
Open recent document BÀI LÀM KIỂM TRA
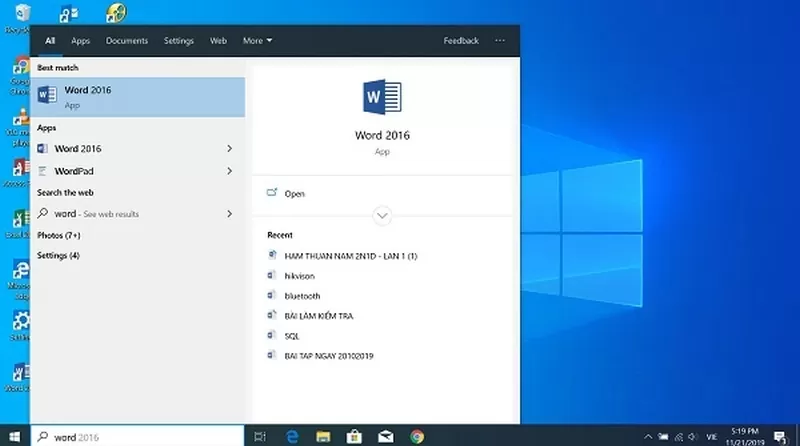coord(318,316)
